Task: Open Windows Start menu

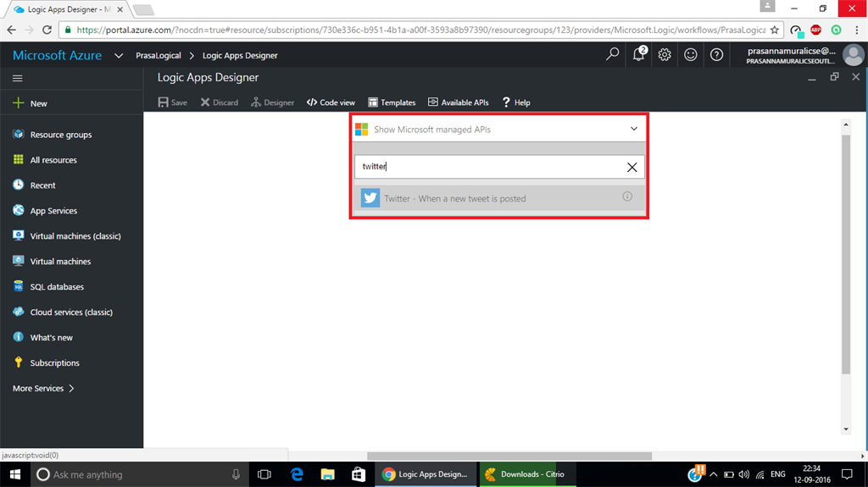Action: tap(15, 474)
